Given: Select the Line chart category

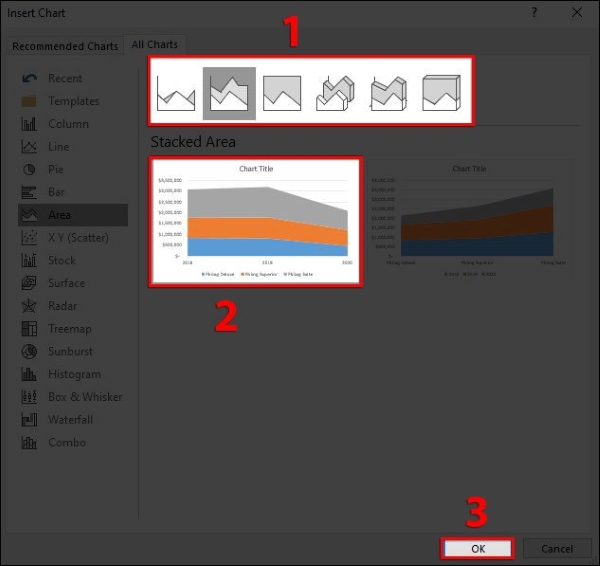Looking at the screenshot, I should click(x=73, y=147).
